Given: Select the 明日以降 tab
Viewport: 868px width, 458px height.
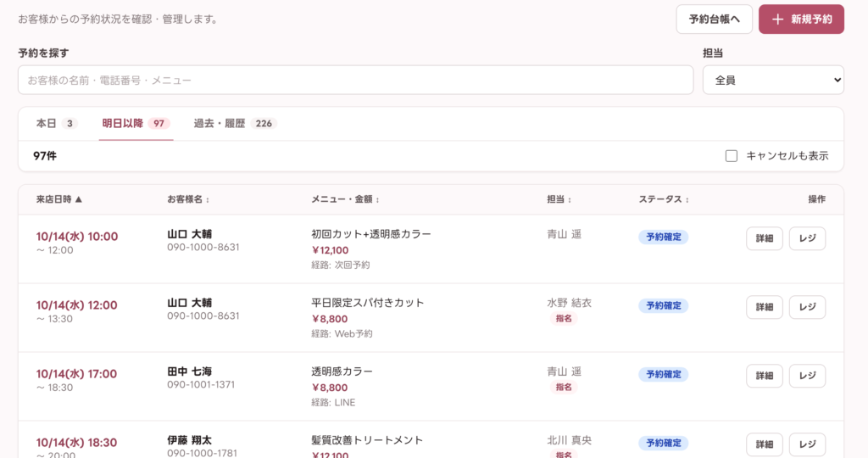Looking at the screenshot, I should click(136, 124).
